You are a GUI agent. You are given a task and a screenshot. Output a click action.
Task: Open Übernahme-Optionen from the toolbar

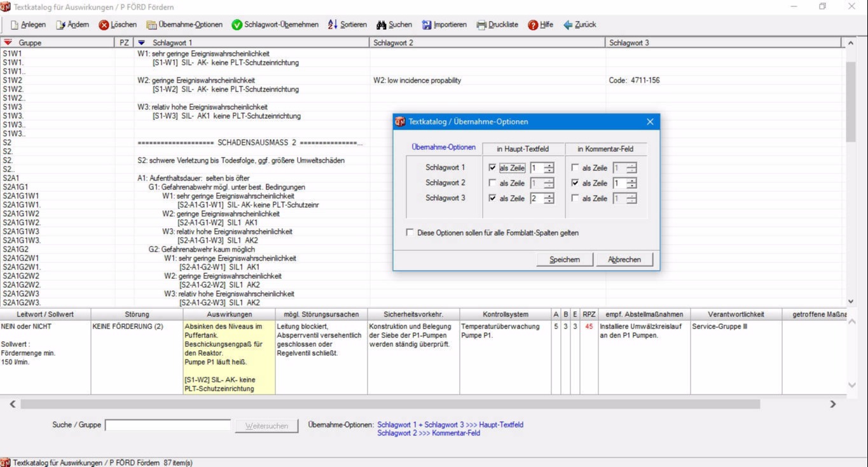tap(184, 25)
